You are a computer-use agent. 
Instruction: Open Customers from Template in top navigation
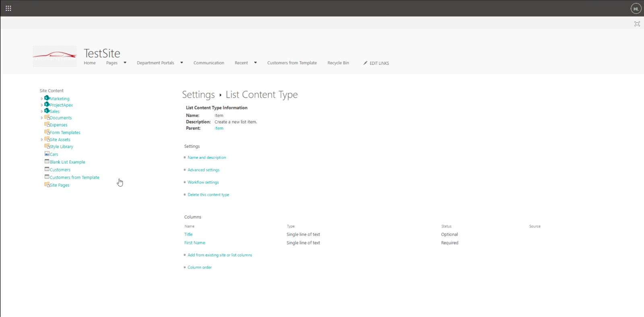coord(292,63)
